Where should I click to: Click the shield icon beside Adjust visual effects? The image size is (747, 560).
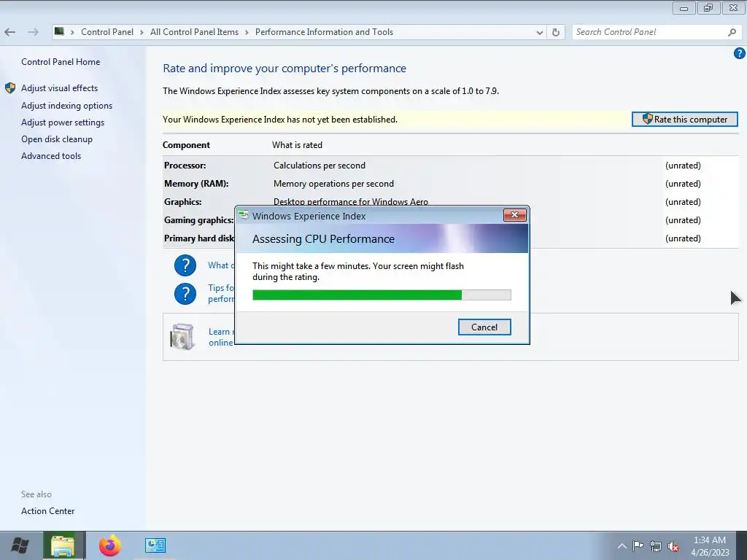pos(10,88)
